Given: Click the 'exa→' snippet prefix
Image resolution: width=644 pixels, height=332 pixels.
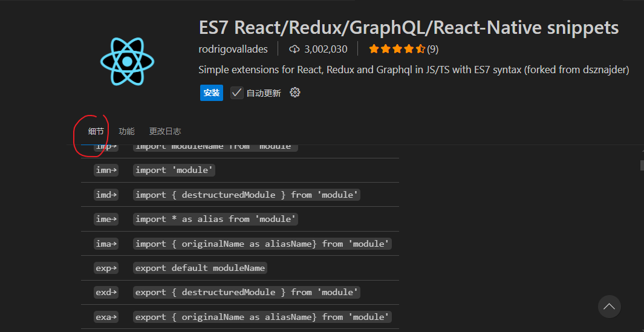Looking at the screenshot, I should [x=106, y=317].
